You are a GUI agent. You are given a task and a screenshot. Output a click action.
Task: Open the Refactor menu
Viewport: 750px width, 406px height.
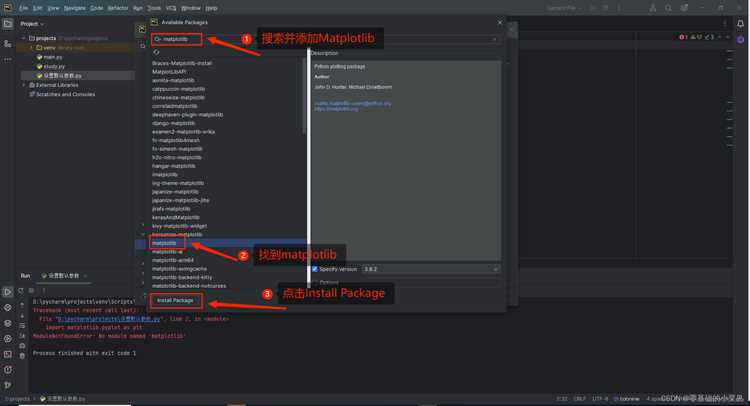[118, 8]
